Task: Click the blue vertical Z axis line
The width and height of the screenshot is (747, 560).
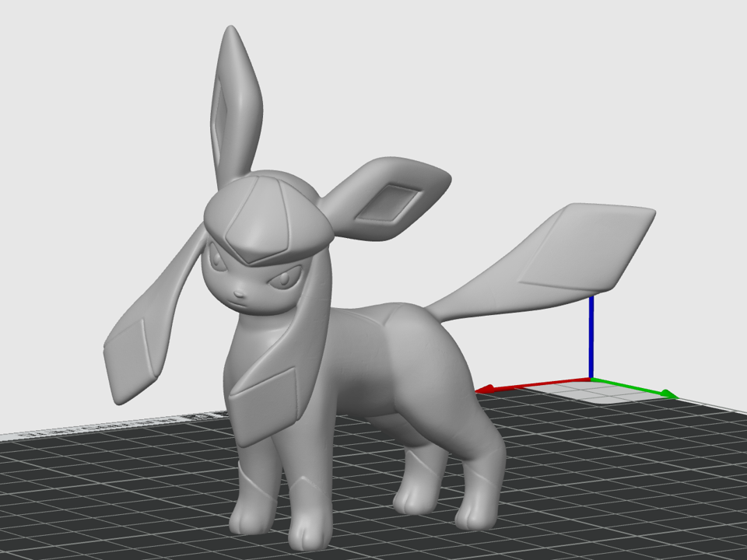Action: [591, 337]
